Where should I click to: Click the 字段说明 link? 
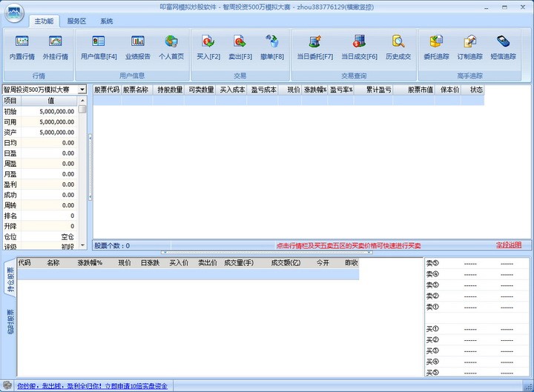509,245
